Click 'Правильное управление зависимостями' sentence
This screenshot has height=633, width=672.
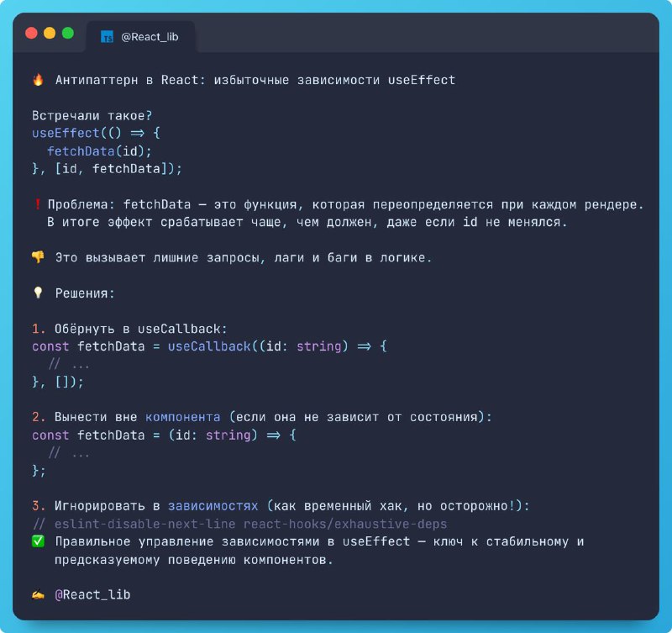coord(319,541)
